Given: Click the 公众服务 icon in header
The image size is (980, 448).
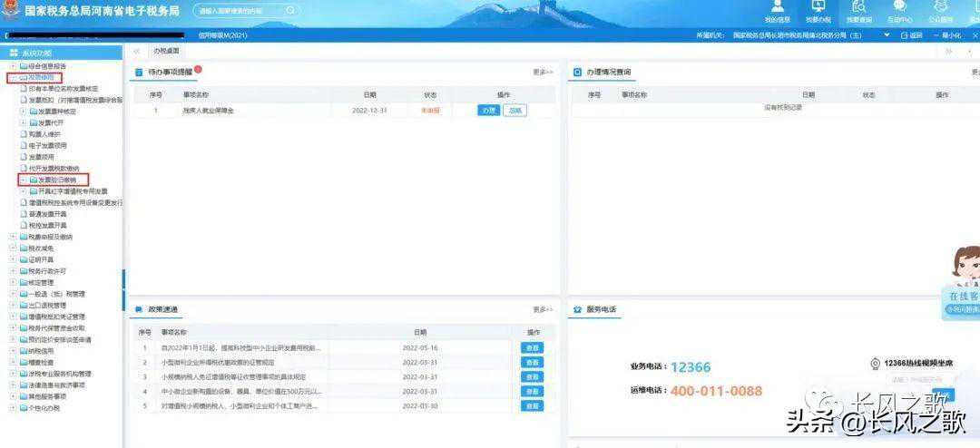Looking at the screenshot, I should [x=940, y=9].
